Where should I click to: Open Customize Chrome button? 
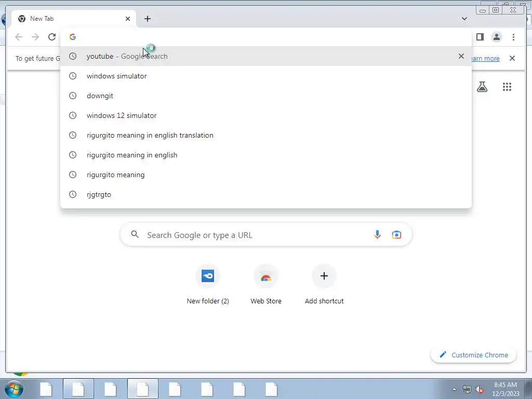click(x=473, y=355)
